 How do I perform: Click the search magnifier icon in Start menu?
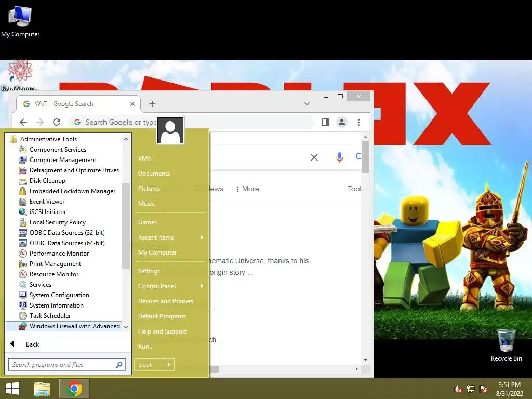point(119,365)
